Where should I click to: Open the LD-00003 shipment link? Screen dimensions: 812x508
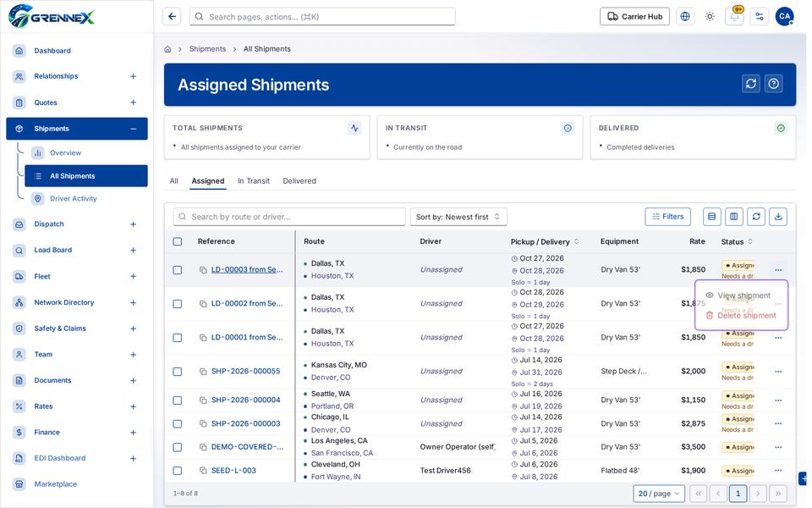(247, 269)
